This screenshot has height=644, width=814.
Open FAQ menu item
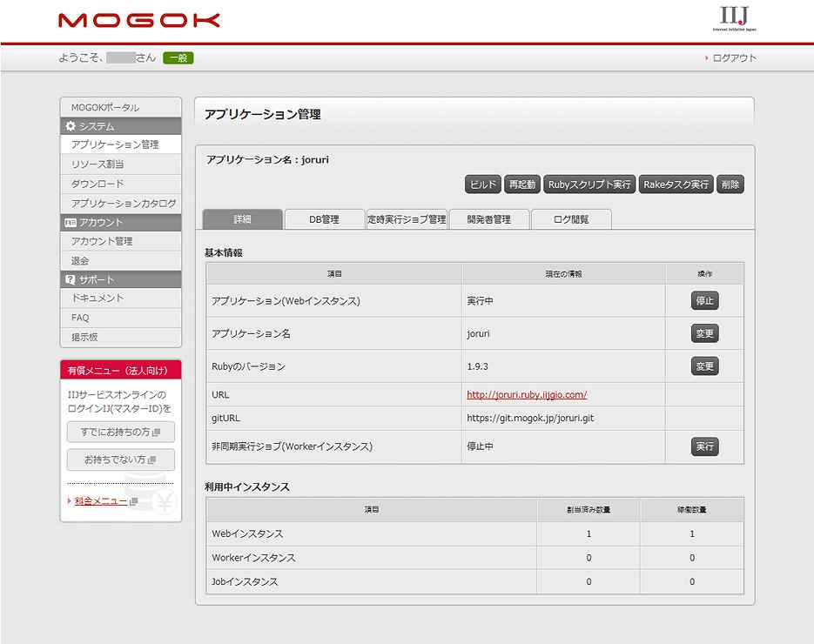click(x=121, y=318)
